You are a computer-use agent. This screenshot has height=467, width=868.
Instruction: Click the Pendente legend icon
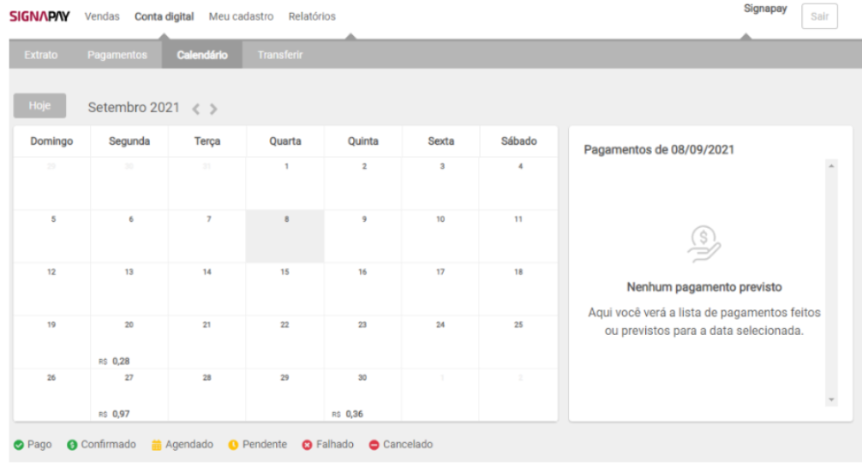(x=233, y=445)
